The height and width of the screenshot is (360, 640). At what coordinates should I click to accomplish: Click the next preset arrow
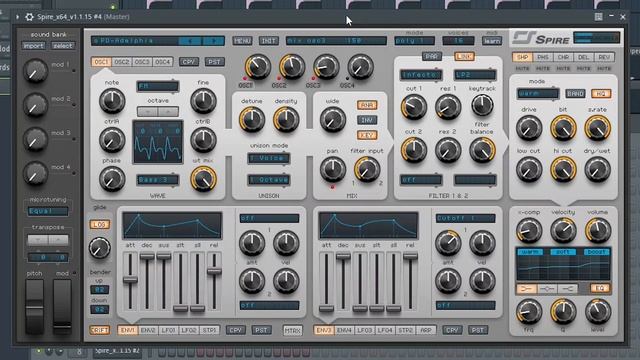(x=213, y=41)
